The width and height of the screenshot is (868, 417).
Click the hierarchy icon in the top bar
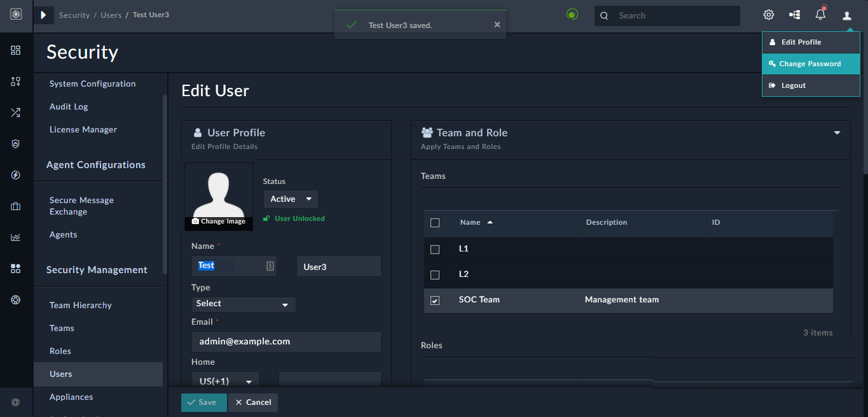[794, 15]
